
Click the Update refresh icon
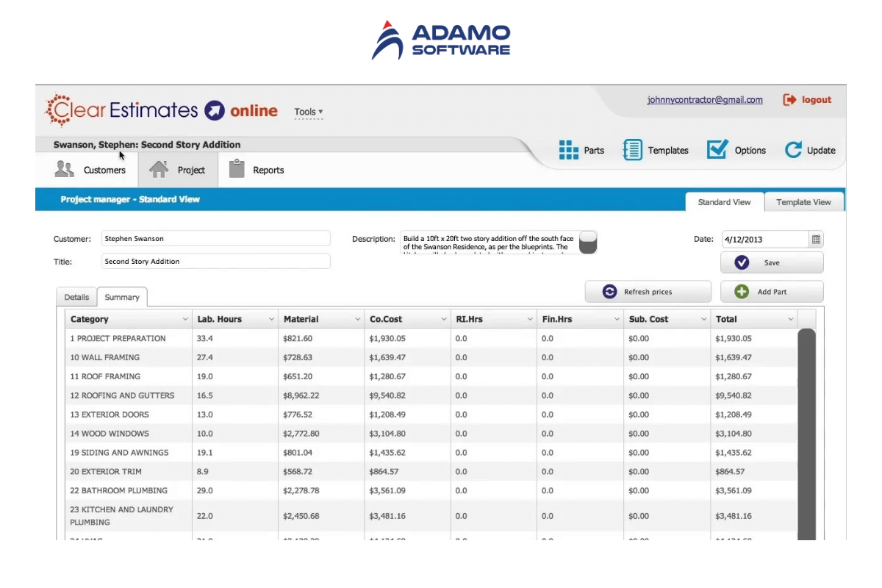tap(793, 150)
